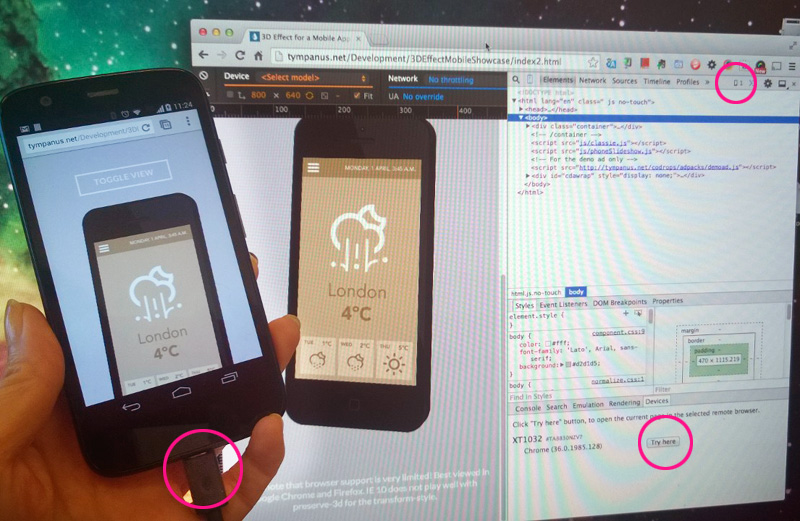Screen dimensions: 800x521
Task: Click the phone's browser refresh icon
Action: click(x=146, y=128)
